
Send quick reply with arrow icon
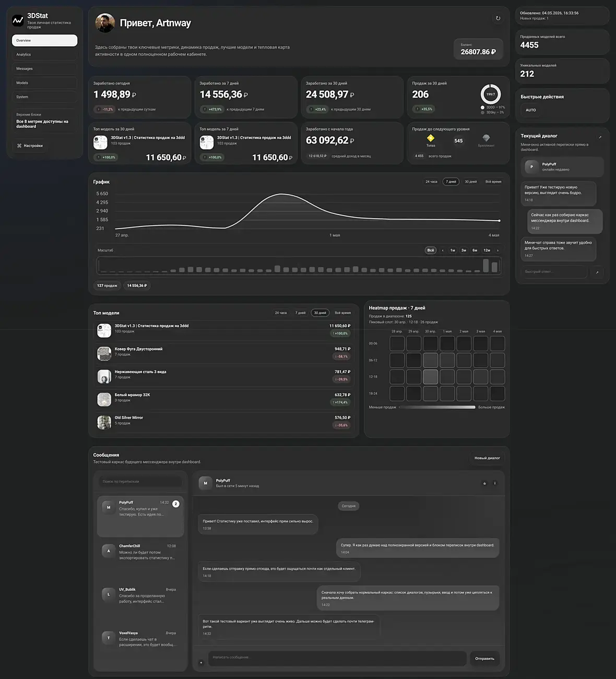pos(597,272)
